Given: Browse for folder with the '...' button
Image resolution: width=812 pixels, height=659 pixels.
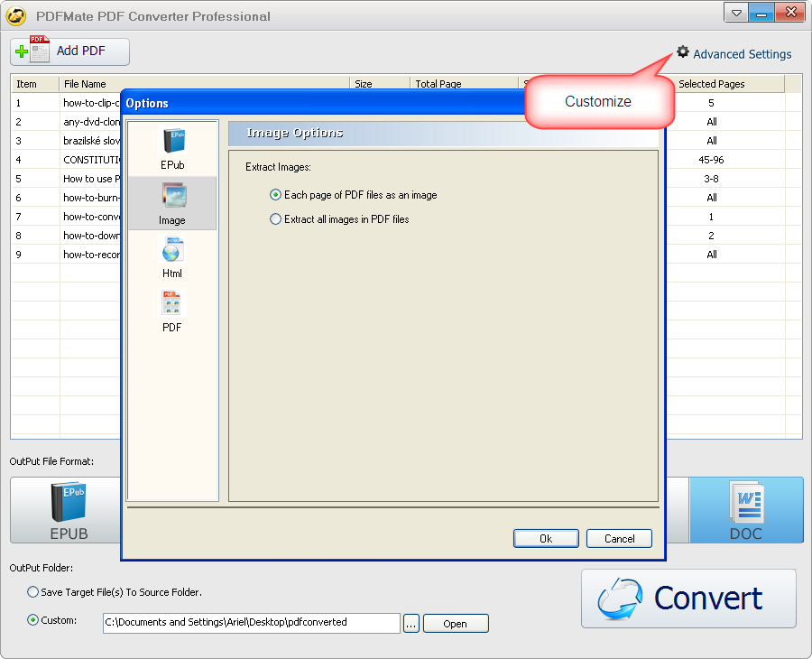Looking at the screenshot, I should [x=411, y=623].
